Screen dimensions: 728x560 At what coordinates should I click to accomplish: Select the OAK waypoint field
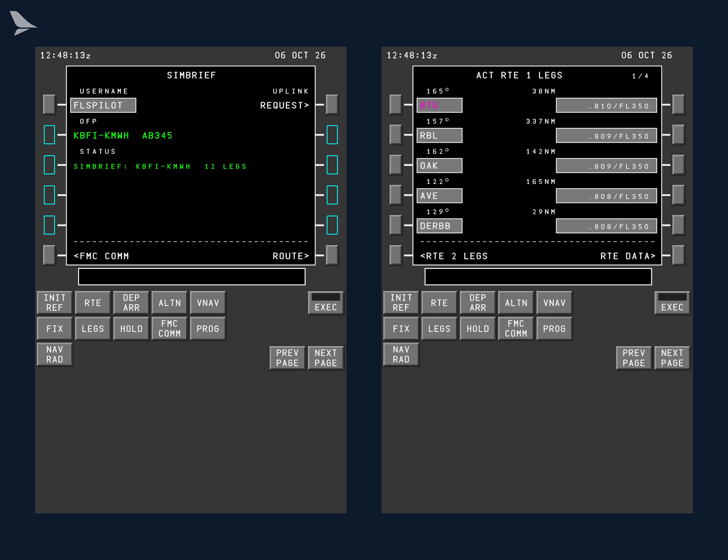click(439, 166)
